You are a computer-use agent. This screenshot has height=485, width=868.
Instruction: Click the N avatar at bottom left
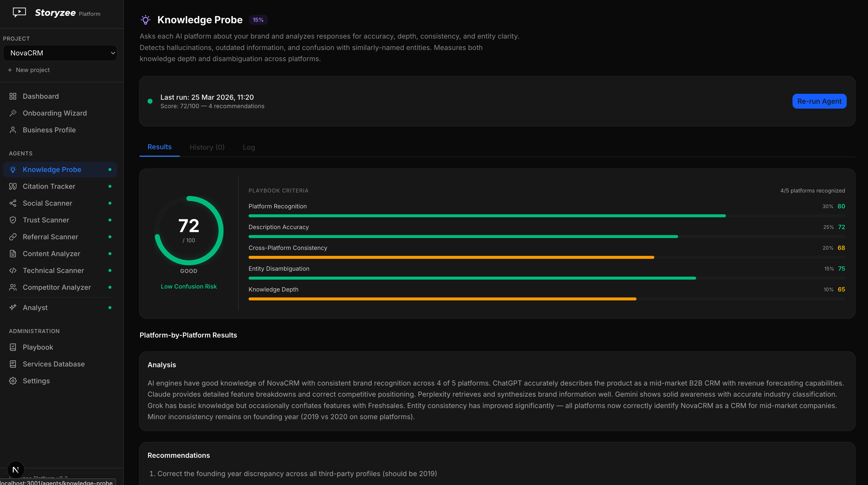coord(16,469)
